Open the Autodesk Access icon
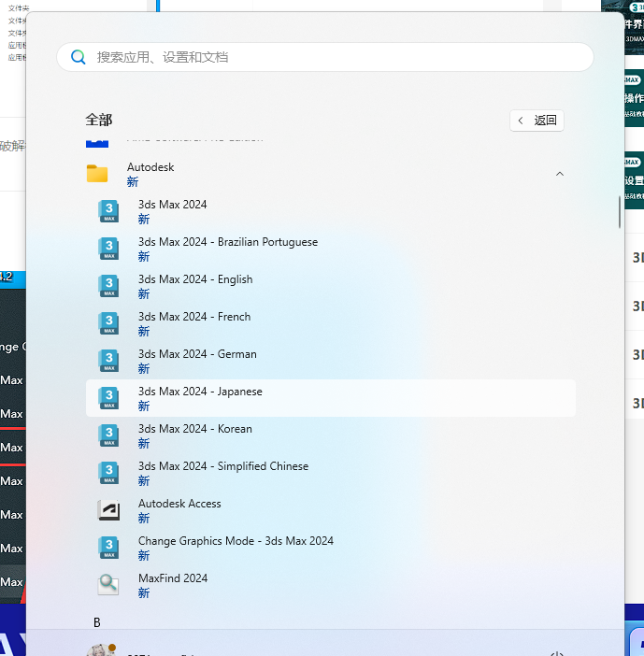Screen dimensions: 644x656 tap(108, 510)
